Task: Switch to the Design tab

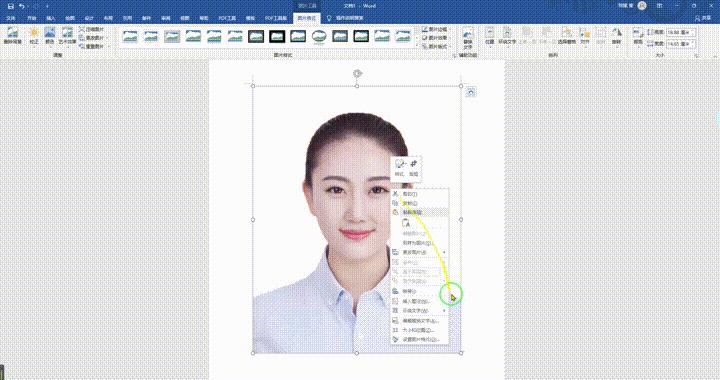Action: (89, 18)
